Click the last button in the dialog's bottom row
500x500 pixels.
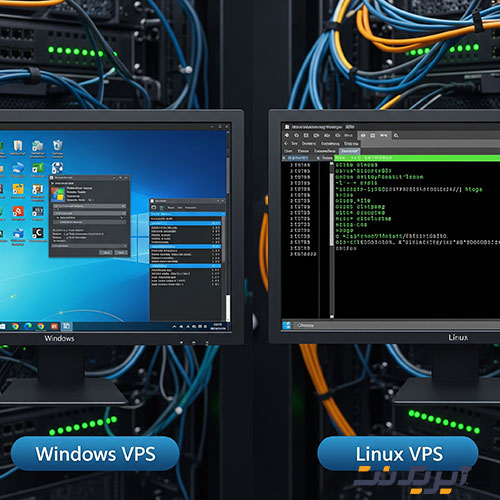(121, 253)
